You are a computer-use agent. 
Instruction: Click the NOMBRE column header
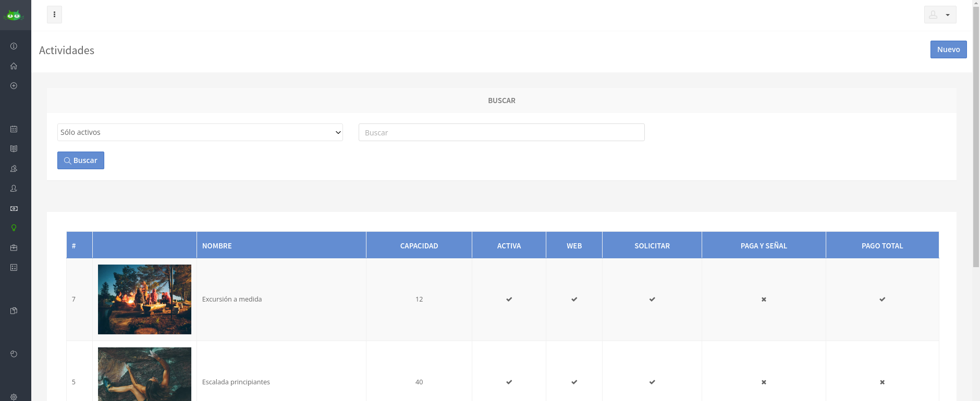[281, 245]
